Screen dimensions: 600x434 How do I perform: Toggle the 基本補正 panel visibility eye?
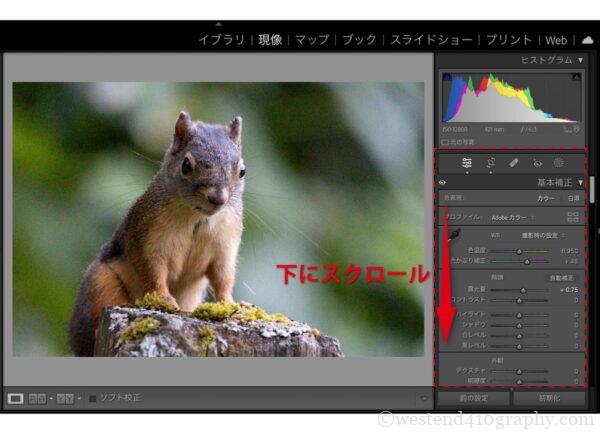coord(443,183)
